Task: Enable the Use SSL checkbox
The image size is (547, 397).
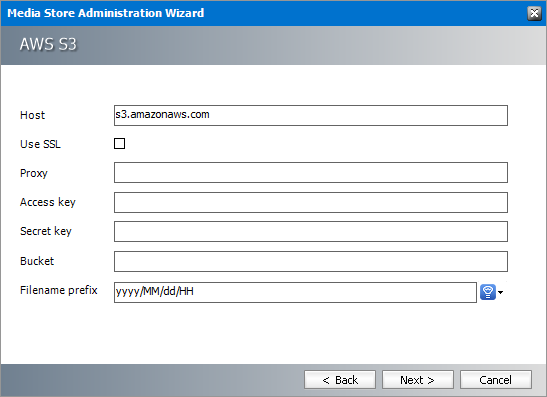Action: tap(119, 143)
